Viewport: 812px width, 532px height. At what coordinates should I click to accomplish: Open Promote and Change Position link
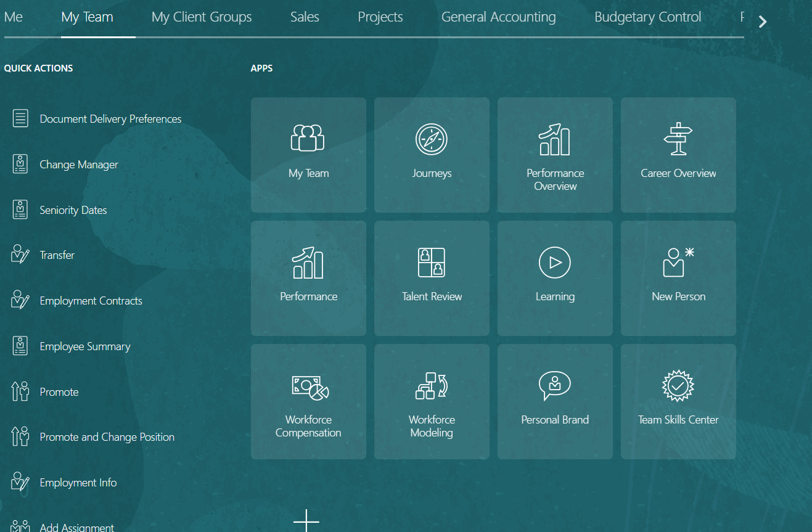pos(107,437)
